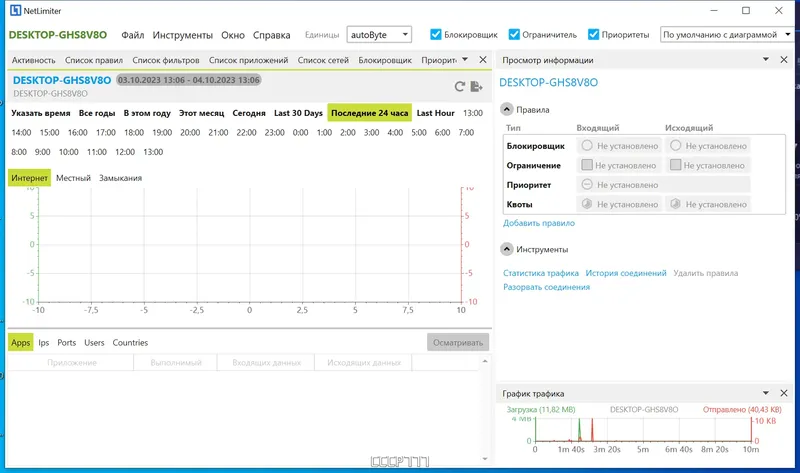Click the NetLimiter app logo icon
Viewport: 800px width, 473px height.
point(16,10)
